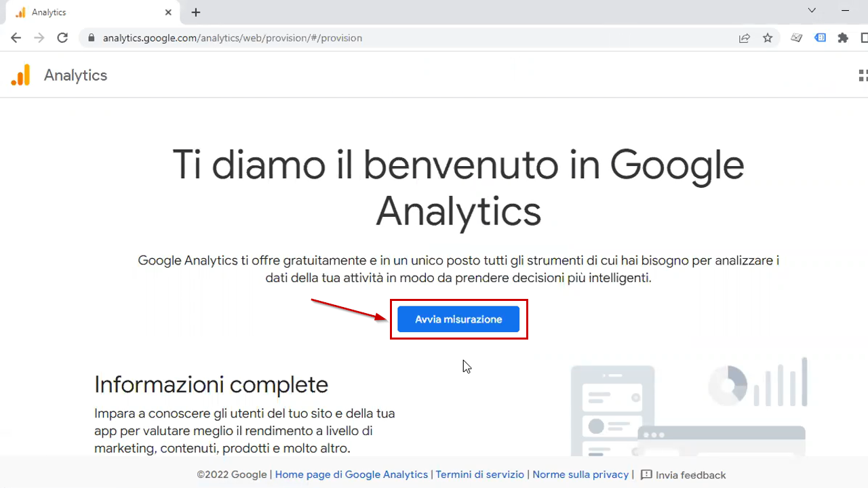Open the Google apps grid icon

pyautogui.click(x=863, y=75)
